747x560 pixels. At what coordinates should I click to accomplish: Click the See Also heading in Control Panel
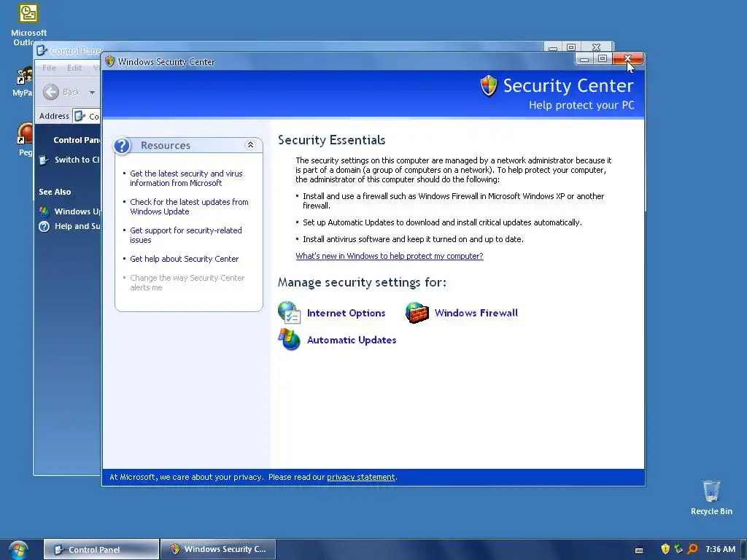coord(55,192)
